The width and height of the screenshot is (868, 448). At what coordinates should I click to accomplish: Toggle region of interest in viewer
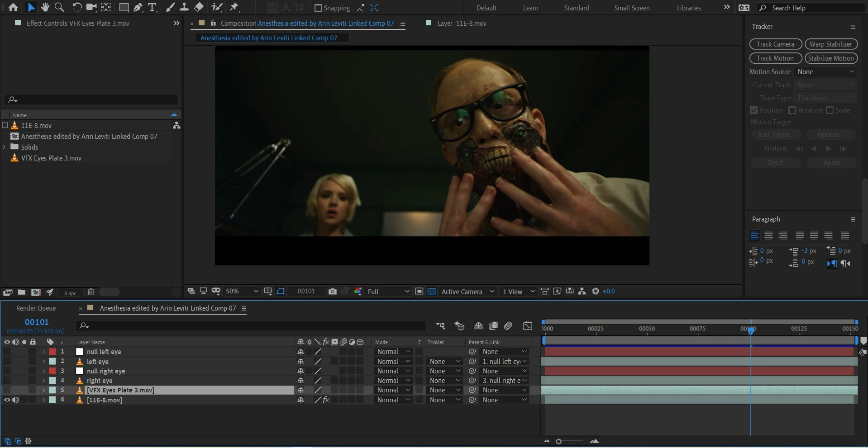coord(419,292)
